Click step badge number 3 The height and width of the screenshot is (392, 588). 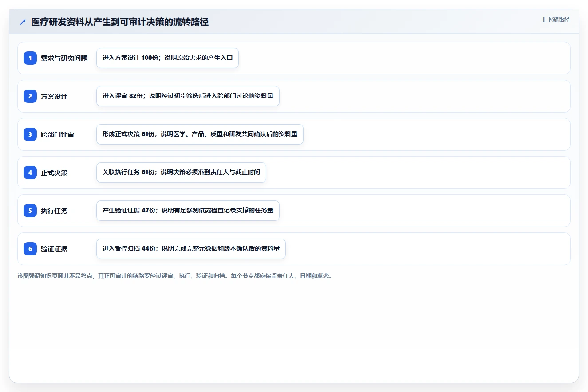pos(30,134)
